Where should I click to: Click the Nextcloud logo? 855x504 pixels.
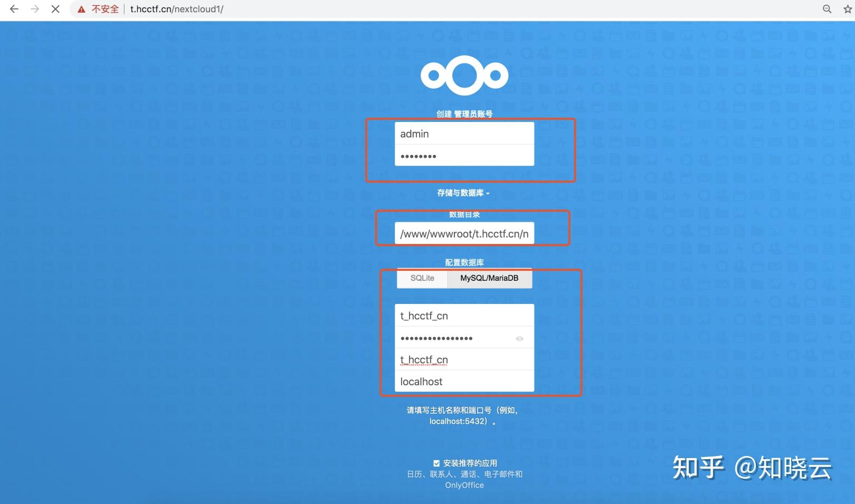464,75
